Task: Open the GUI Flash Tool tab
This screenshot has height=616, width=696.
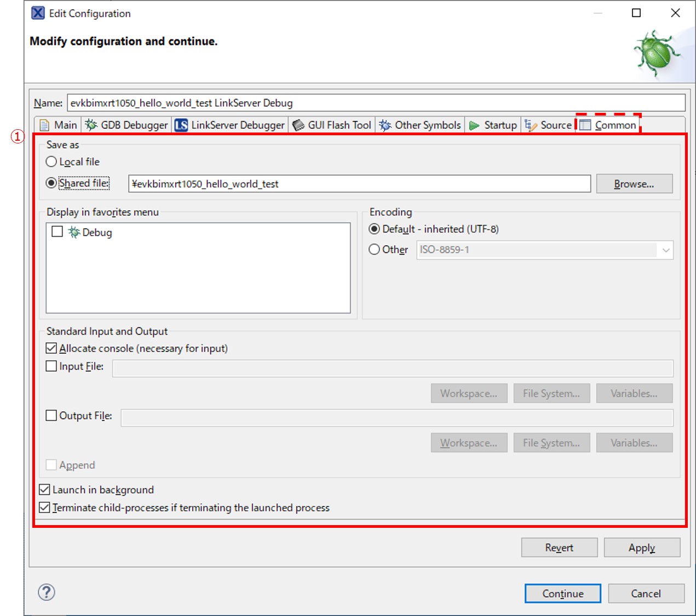Action: click(332, 125)
